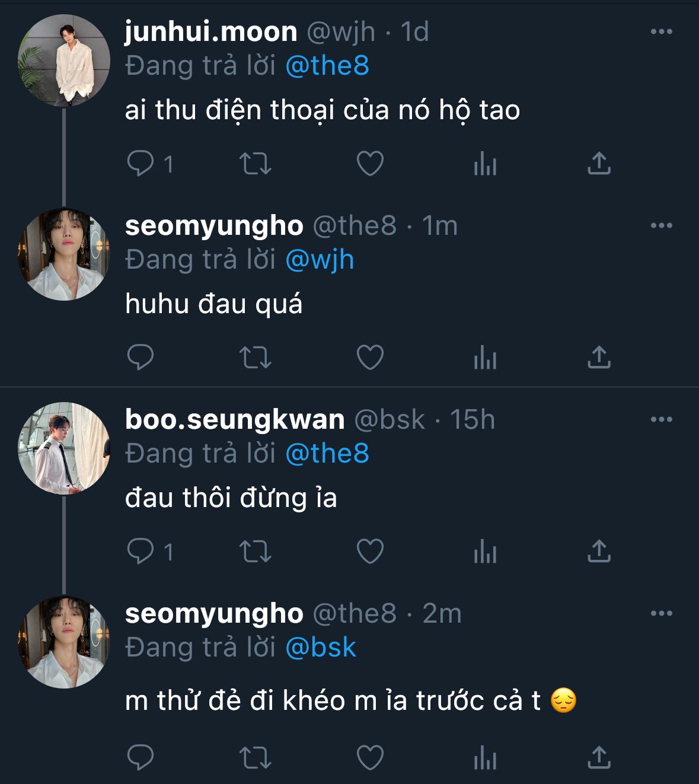Open boo.seungkwan's profile name
Screen dimensions: 699x784
[x=235, y=419]
